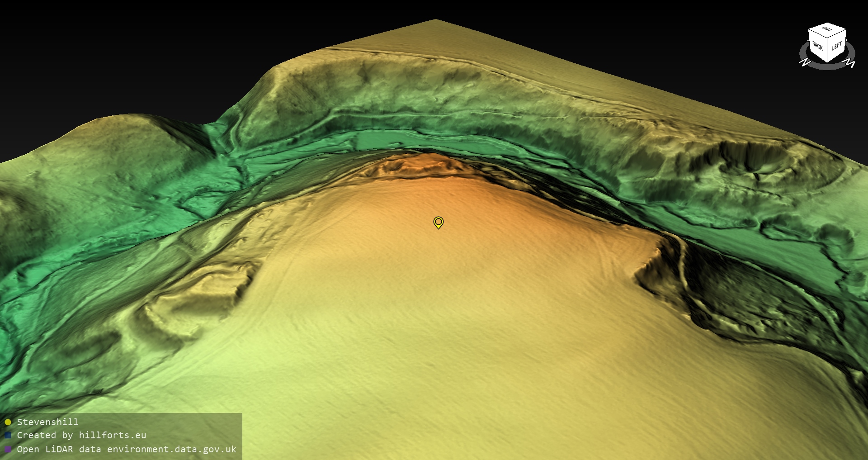Screen dimensions: 868x460
Task: Click the black background above the terrain
Action: 181,45
